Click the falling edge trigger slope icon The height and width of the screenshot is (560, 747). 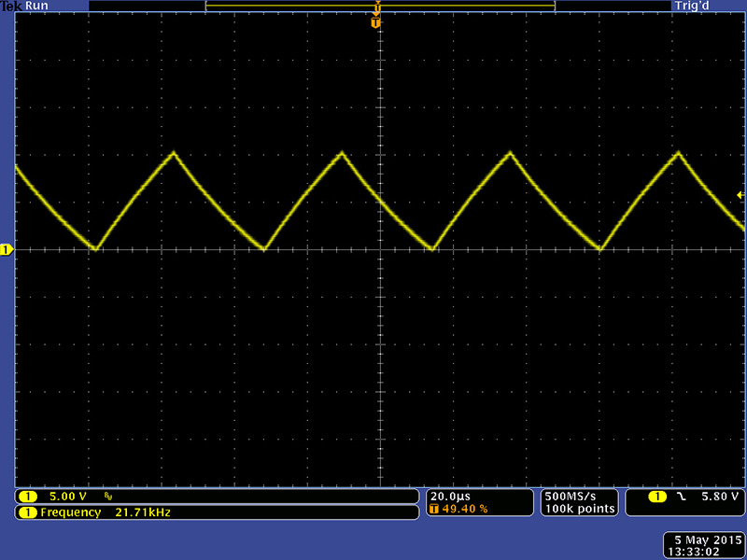[682, 496]
